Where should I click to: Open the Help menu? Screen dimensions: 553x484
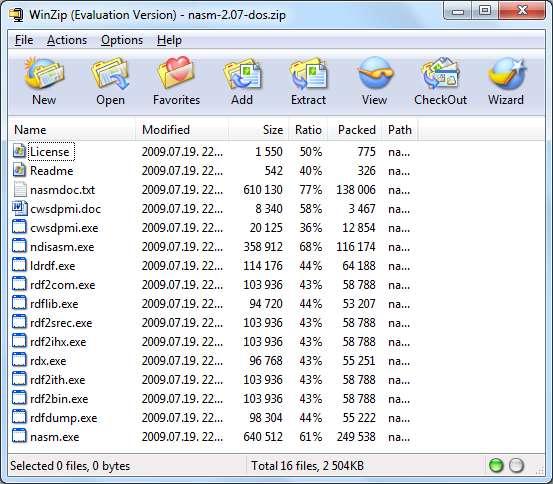[169, 40]
